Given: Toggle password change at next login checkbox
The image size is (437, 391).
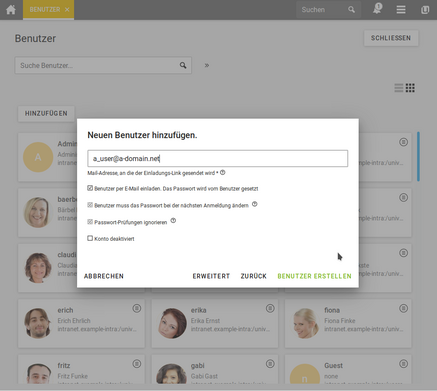Looking at the screenshot, I should [x=90, y=205].
